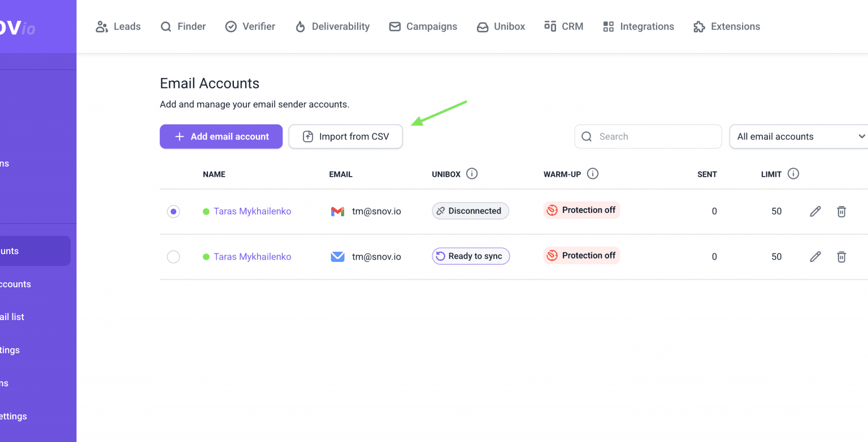The height and width of the screenshot is (442, 868).
Task: Click Import from CSV button
Action: point(345,137)
